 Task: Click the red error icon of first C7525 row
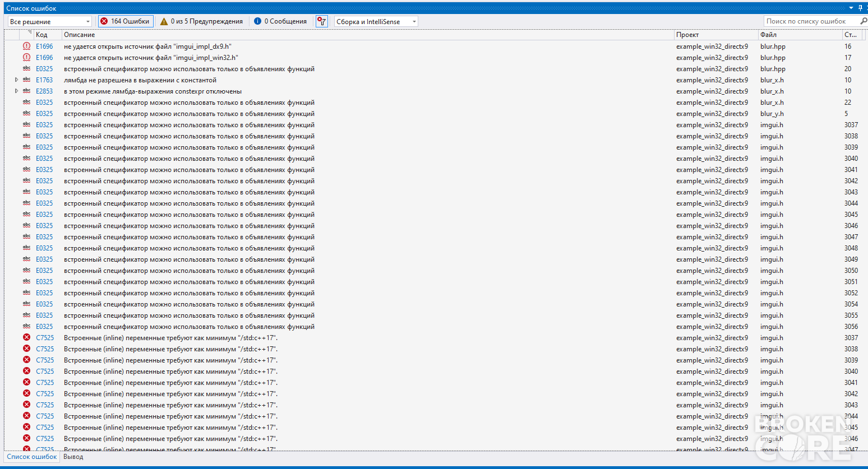point(26,337)
